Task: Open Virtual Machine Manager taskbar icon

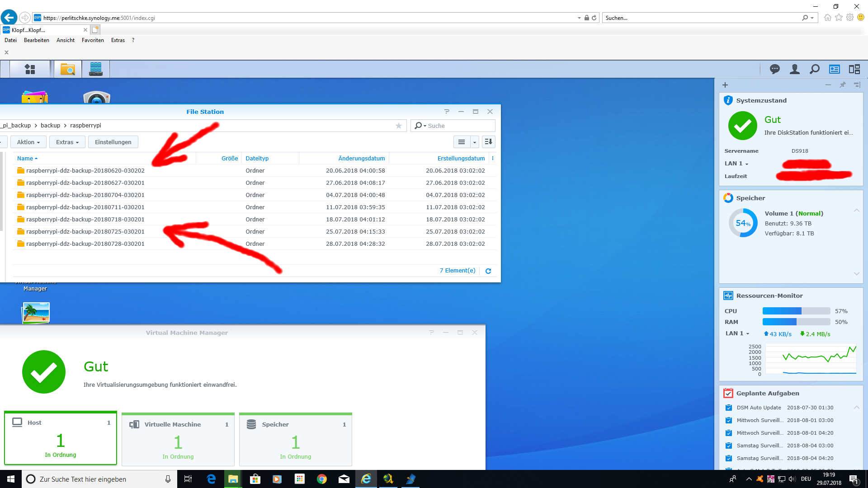Action: [x=96, y=69]
